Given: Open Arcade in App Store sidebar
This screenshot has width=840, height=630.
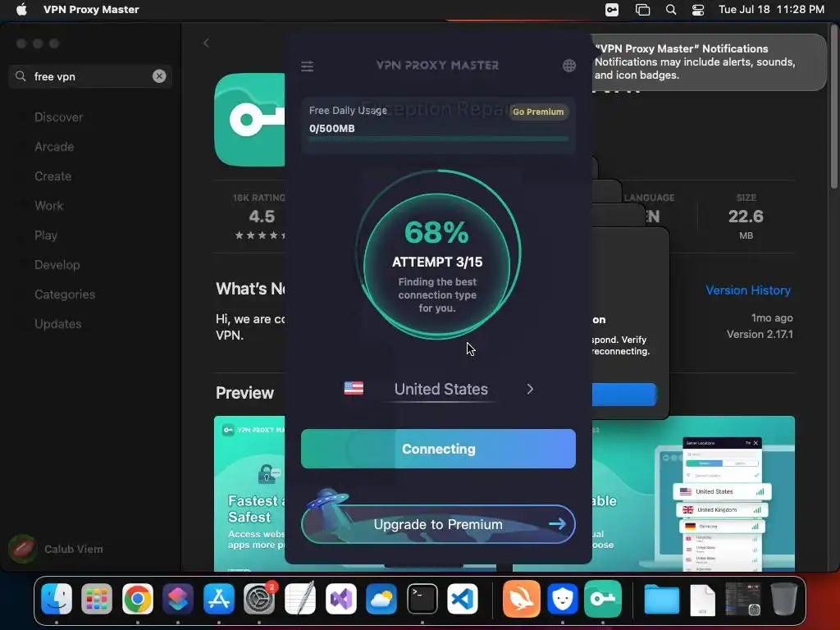Looking at the screenshot, I should (x=54, y=147).
